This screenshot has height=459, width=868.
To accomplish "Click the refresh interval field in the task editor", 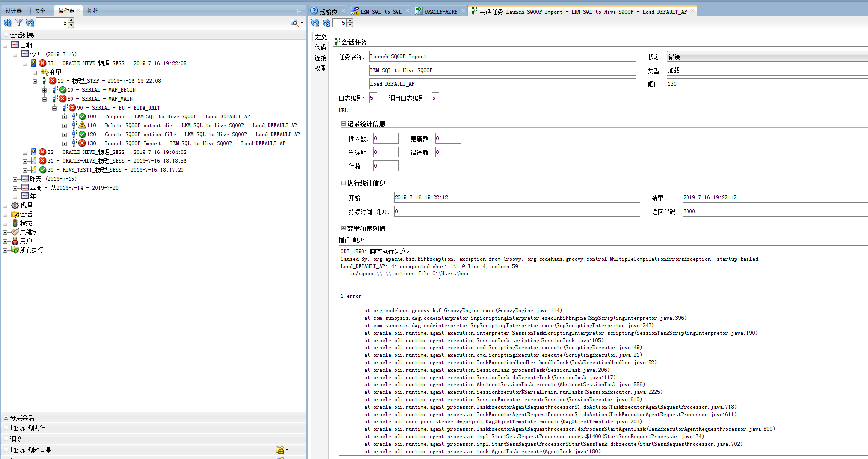I will click(x=340, y=23).
